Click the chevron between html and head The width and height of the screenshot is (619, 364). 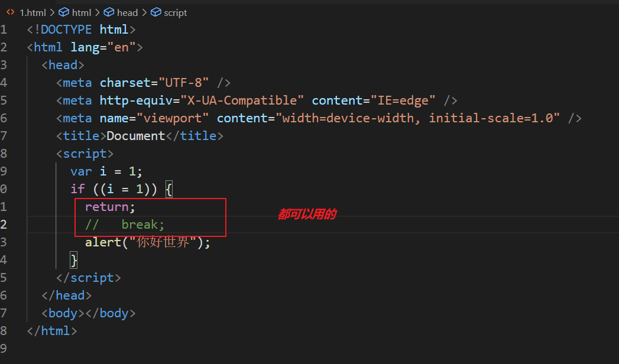(97, 12)
